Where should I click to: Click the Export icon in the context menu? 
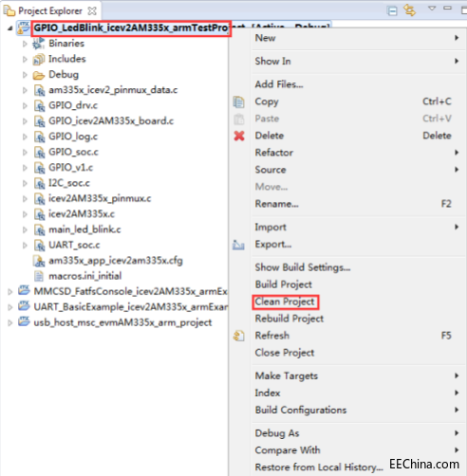(x=238, y=245)
